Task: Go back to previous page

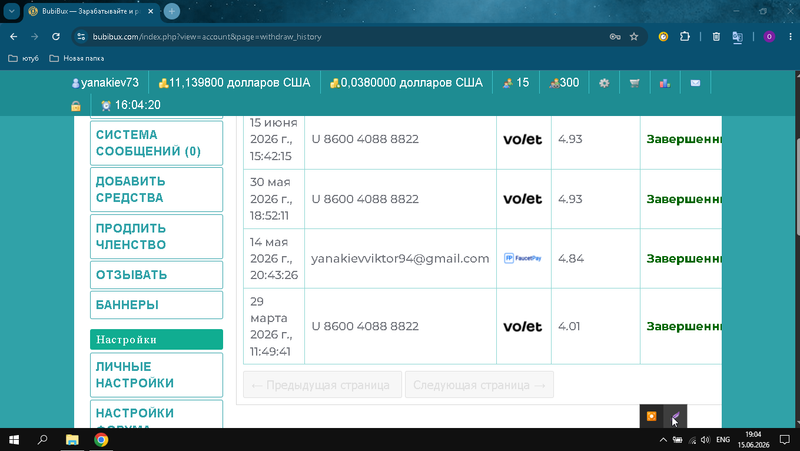Action: 14,36
